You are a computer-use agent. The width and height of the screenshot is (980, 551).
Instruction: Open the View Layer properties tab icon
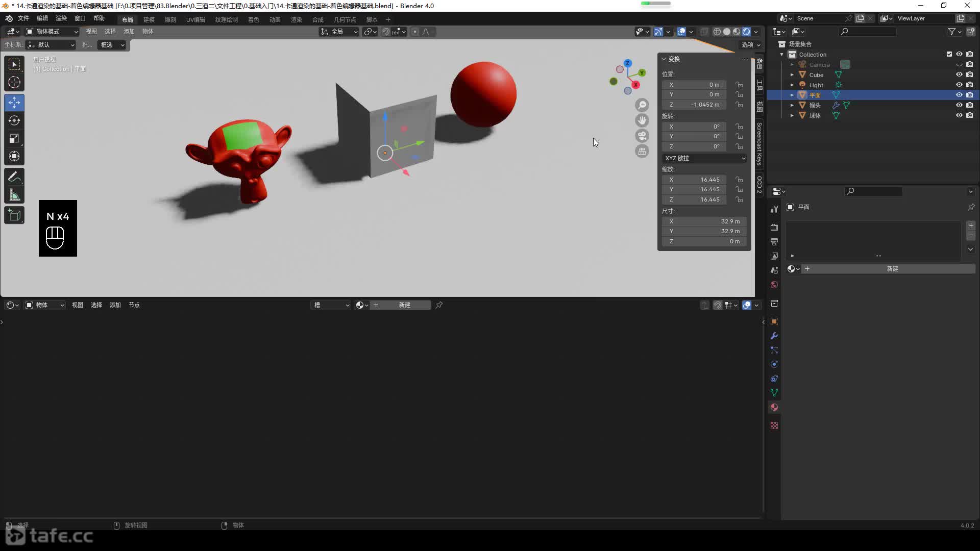coord(774,256)
